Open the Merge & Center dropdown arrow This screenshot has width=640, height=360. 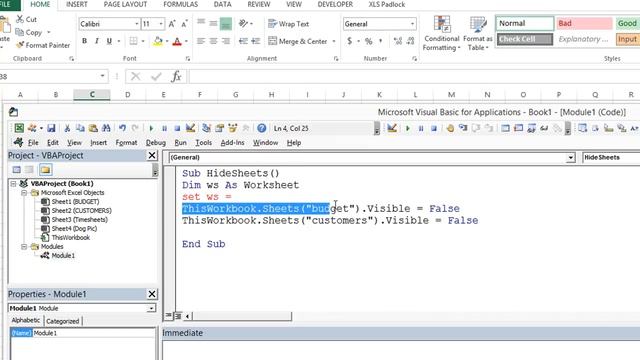pyautogui.click(x=334, y=41)
